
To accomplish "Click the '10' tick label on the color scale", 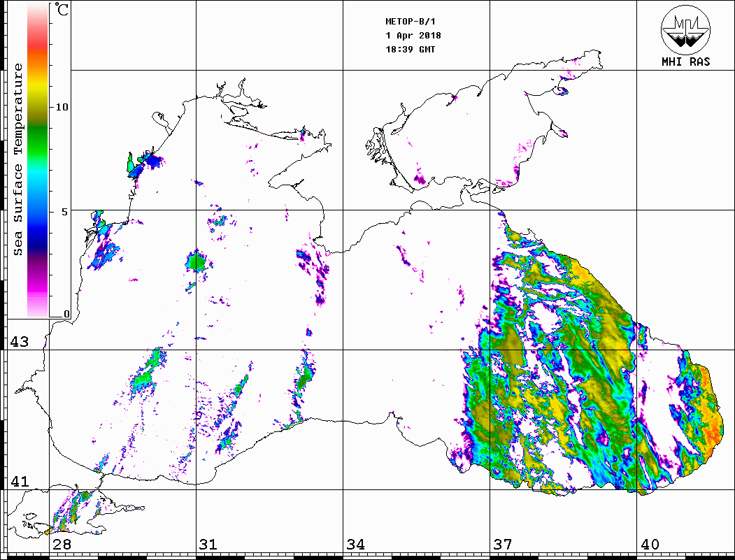I will (x=62, y=107).
